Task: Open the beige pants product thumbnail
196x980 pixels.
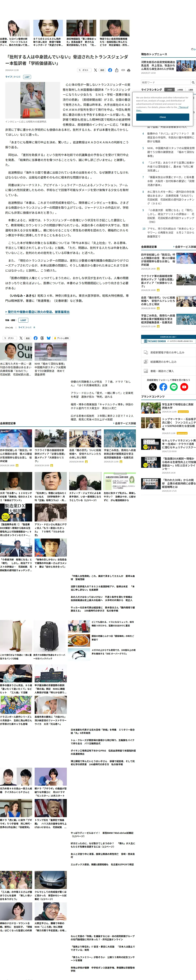Action: (16, 636)
